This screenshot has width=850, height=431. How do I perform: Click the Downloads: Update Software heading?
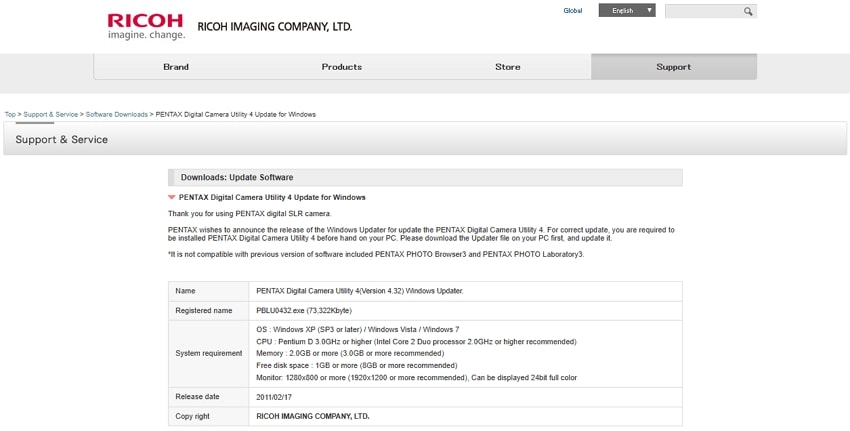[237, 177]
